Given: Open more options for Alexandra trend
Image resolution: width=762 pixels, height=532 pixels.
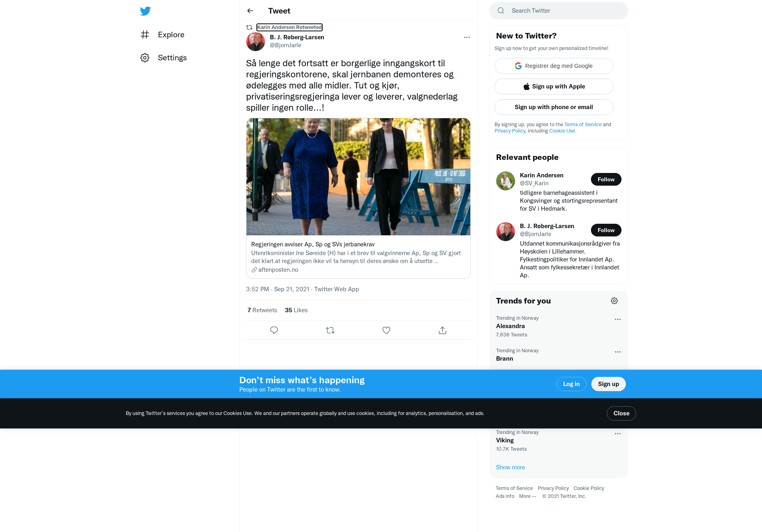Looking at the screenshot, I should pyautogui.click(x=618, y=319).
